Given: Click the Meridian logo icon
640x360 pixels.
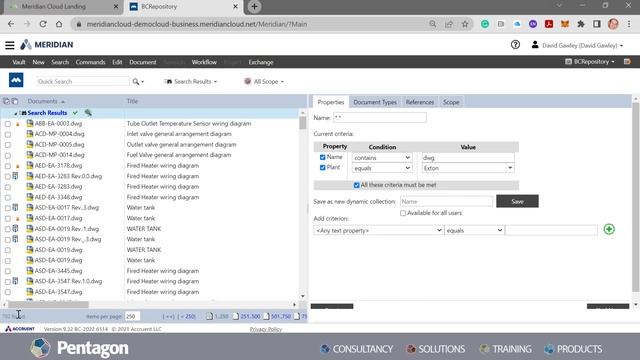Looking at the screenshot, I should click(26, 44).
